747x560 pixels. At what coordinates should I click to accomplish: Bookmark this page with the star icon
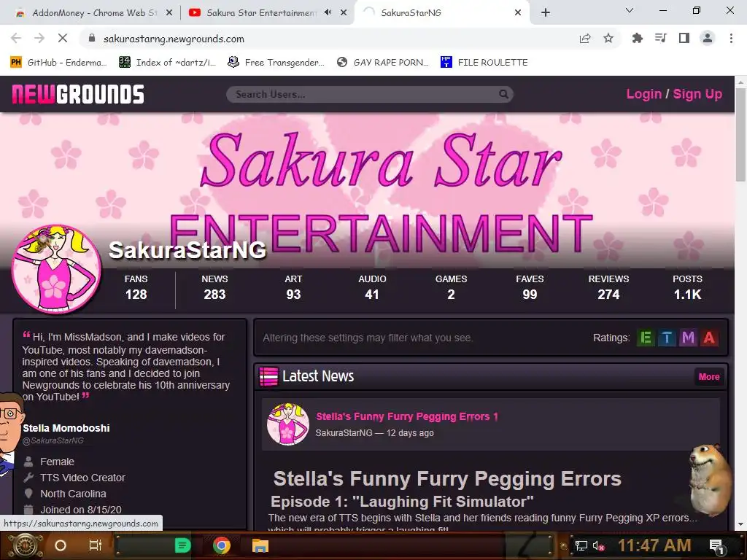coord(608,39)
